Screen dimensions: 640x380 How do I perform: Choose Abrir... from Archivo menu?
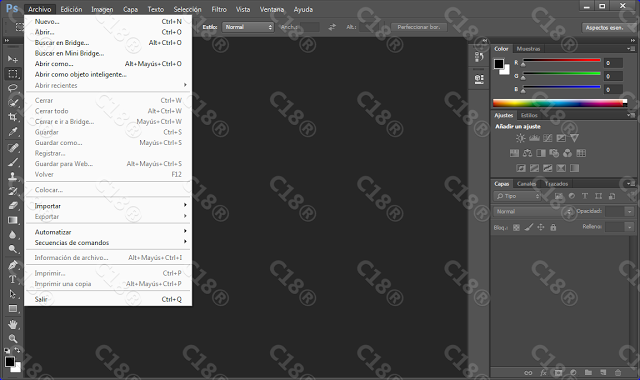108,32
